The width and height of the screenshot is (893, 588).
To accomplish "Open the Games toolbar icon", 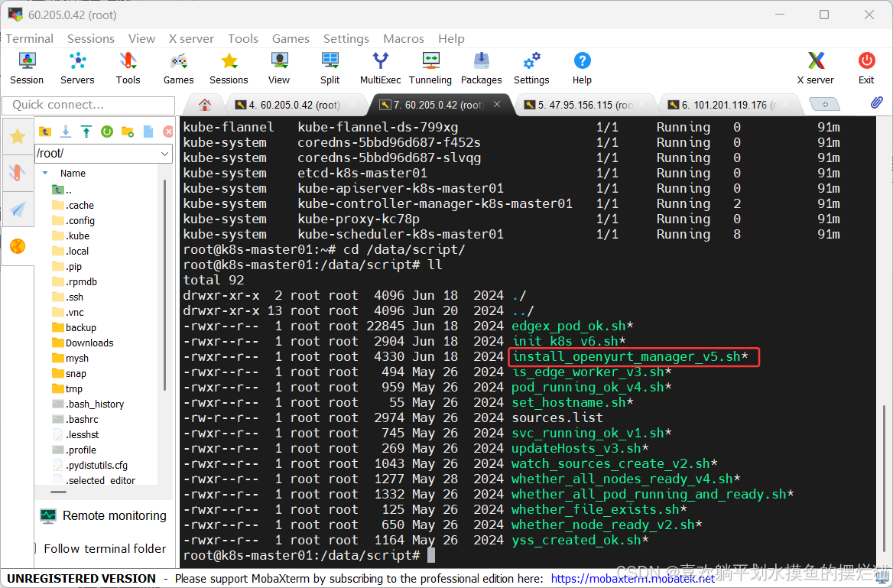I will [178, 68].
